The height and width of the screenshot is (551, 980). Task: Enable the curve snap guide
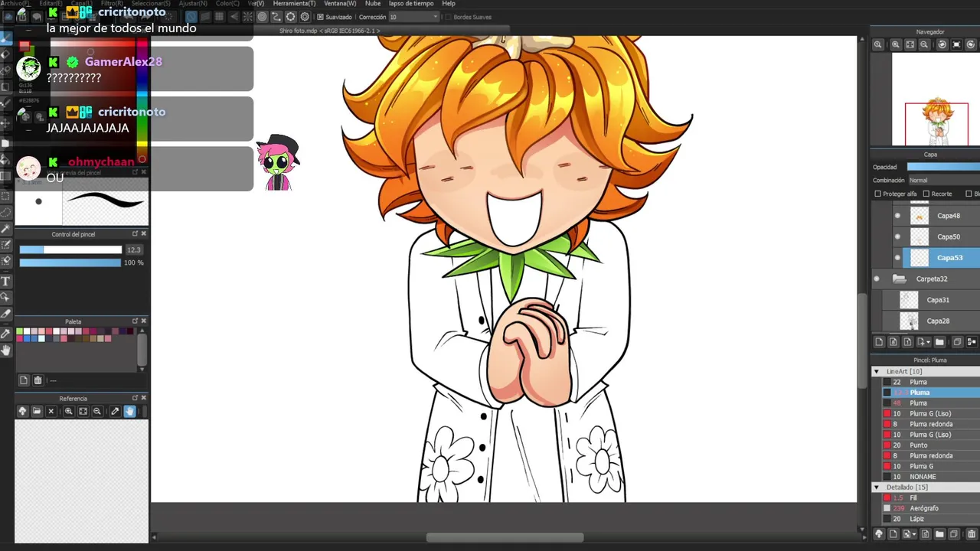pos(276,17)
